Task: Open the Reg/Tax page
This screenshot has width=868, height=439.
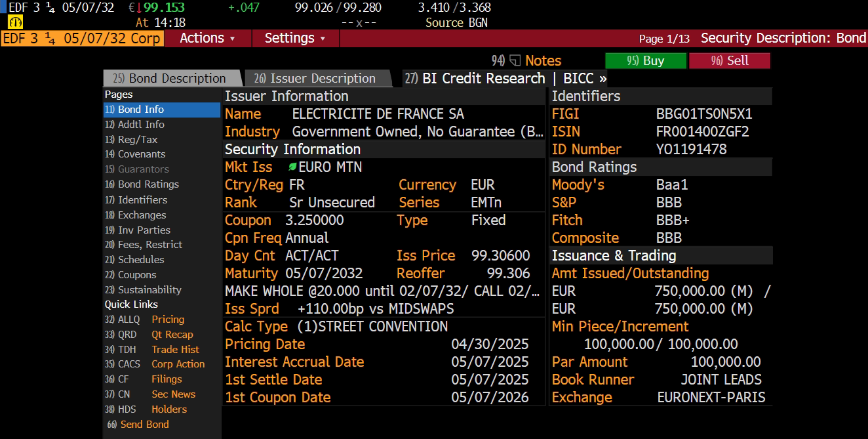Action: point(162,140)
